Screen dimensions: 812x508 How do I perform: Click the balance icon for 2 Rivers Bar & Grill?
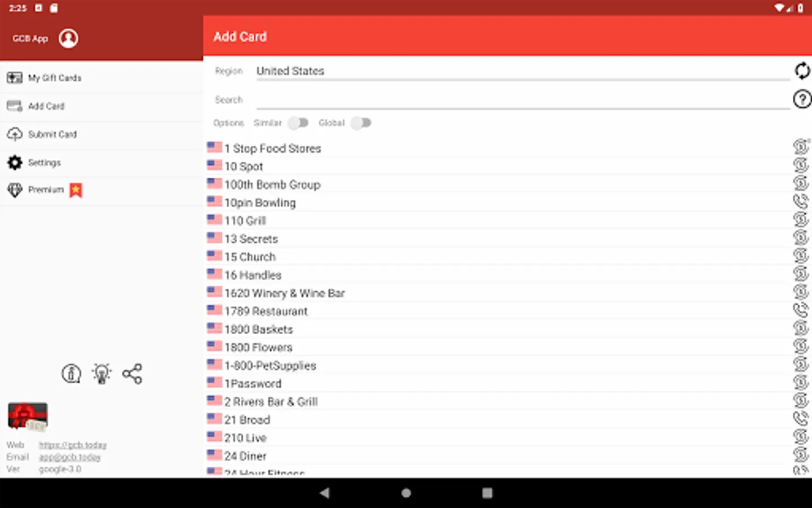(x=801, y=400)
